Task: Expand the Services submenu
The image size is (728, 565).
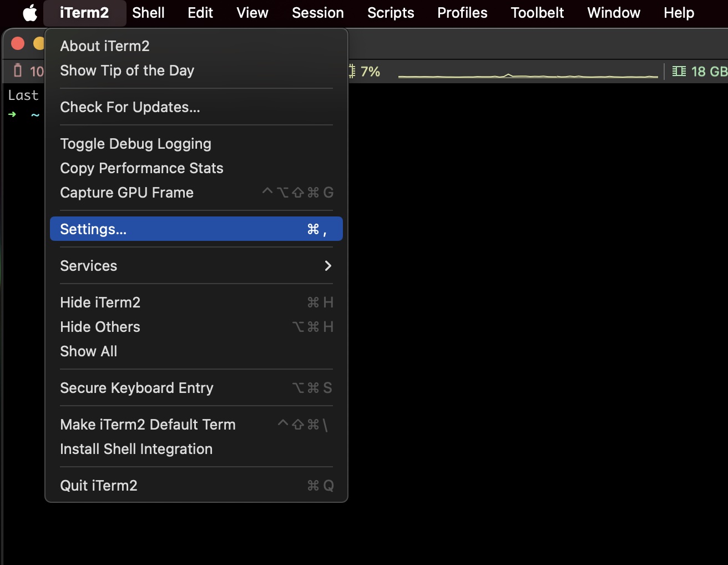Action: point(196,266)
